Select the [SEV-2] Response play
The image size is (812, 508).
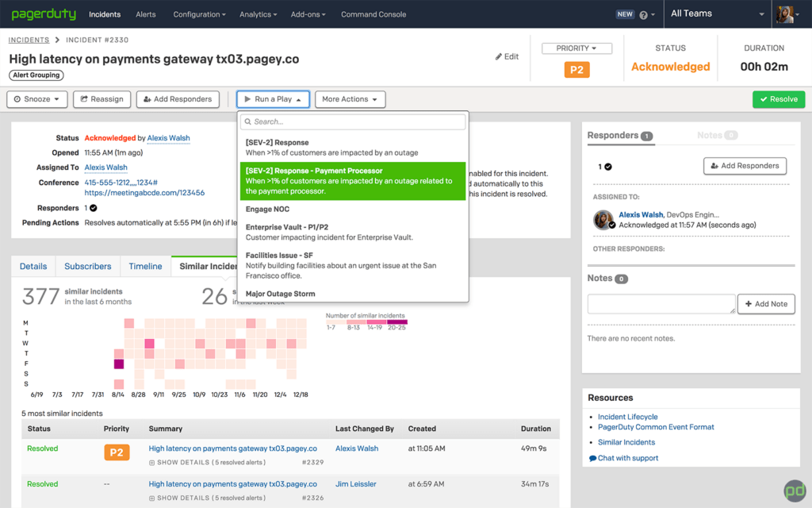(x=353, y=148)
